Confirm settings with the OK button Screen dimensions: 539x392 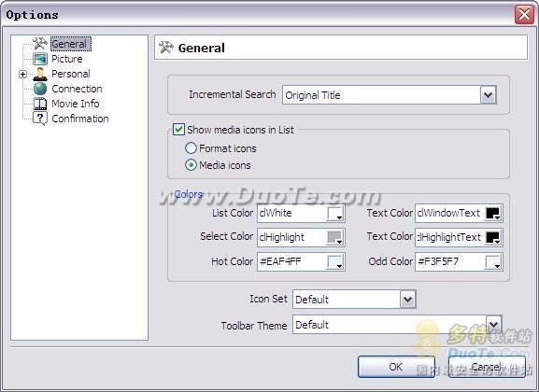(396, 367)
